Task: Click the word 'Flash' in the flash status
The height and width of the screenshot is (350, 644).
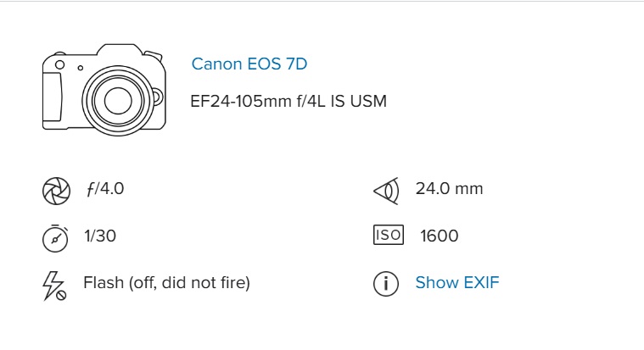Action: [102, 283]
